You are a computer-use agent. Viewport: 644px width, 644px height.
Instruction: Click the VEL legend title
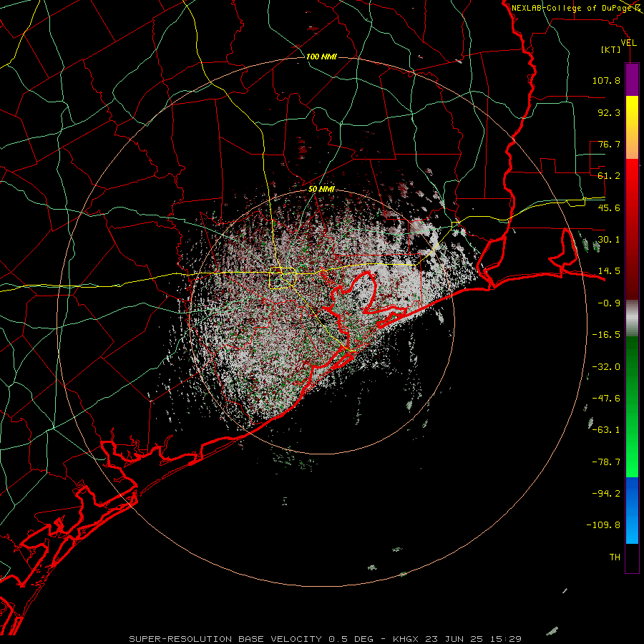(x=628, y=43)
